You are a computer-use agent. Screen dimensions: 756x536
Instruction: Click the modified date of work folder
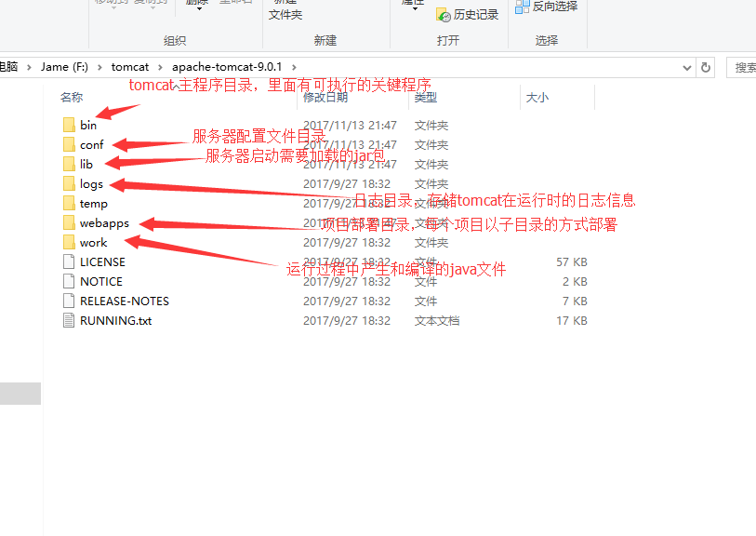[x=347, y=243]
